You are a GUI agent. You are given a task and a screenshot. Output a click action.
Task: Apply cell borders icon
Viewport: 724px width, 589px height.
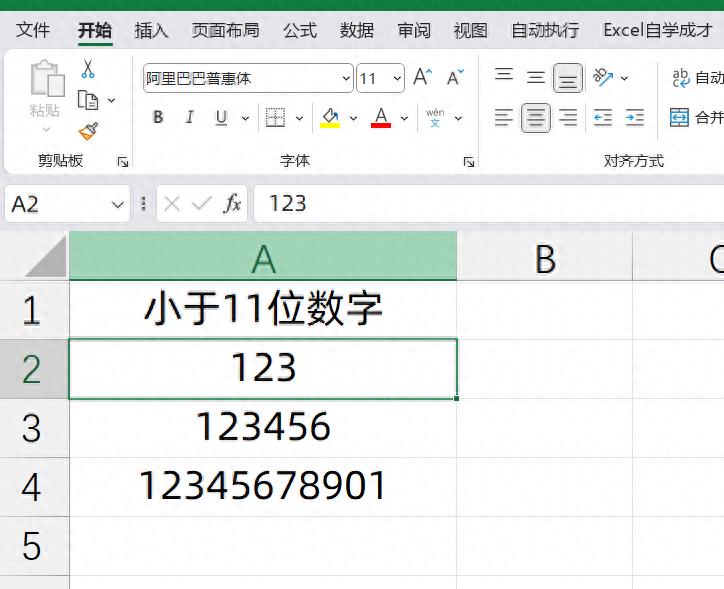click(x=275, y=118)
